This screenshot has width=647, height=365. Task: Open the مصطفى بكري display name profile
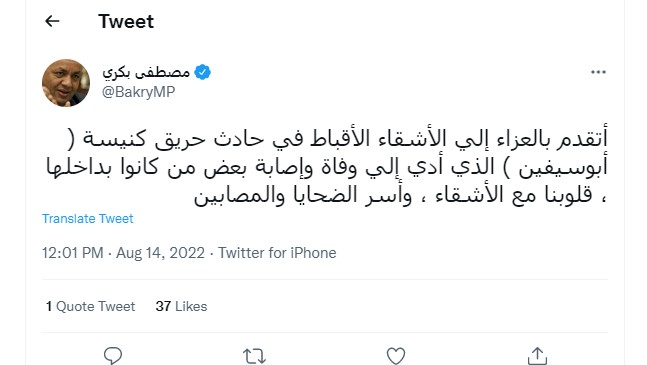tap(146, 73)
